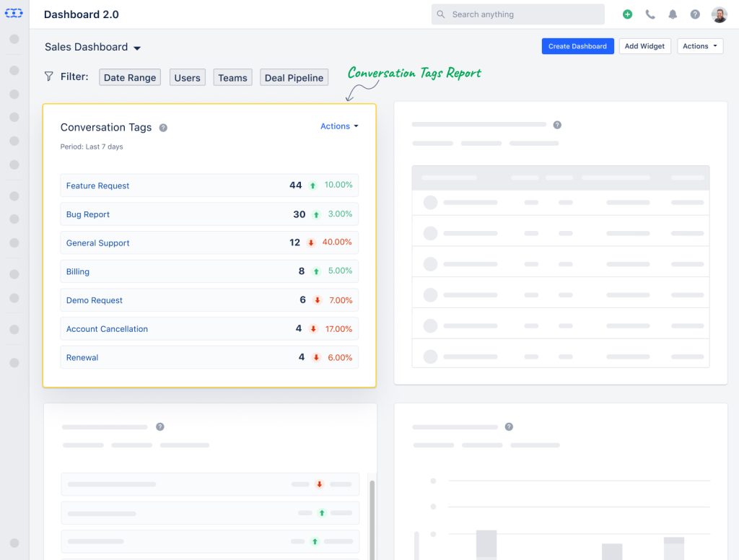
Task: Click the filter funnel icon
Action: (48, 76)
